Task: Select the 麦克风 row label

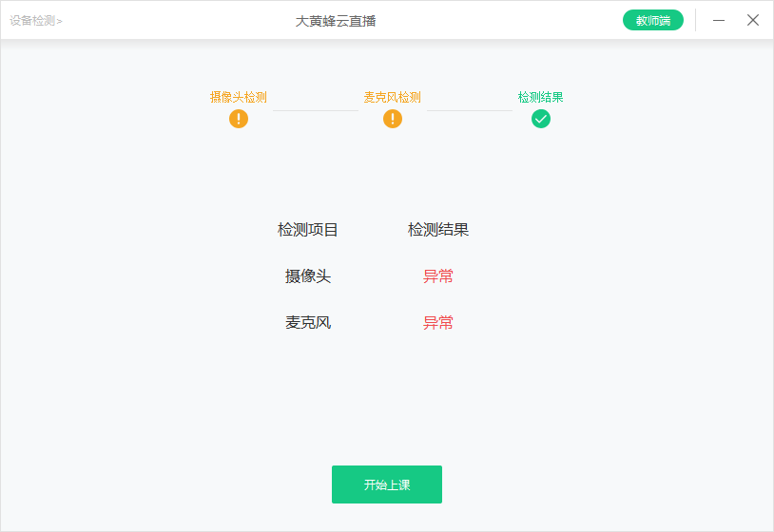Action: 307,322
